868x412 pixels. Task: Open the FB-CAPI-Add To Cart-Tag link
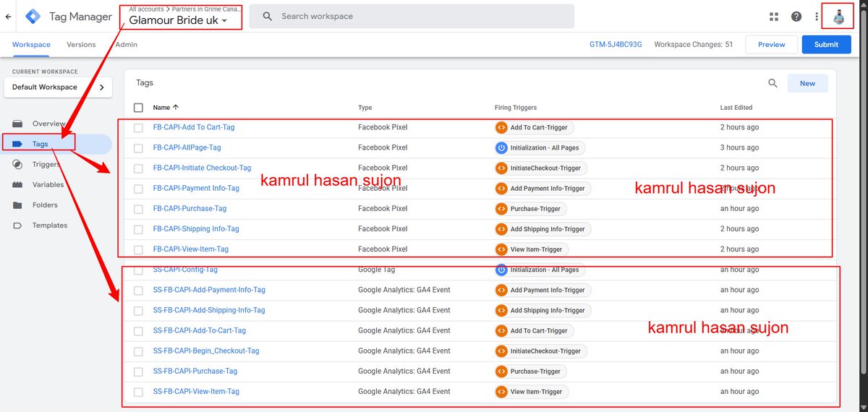[194, 127]
